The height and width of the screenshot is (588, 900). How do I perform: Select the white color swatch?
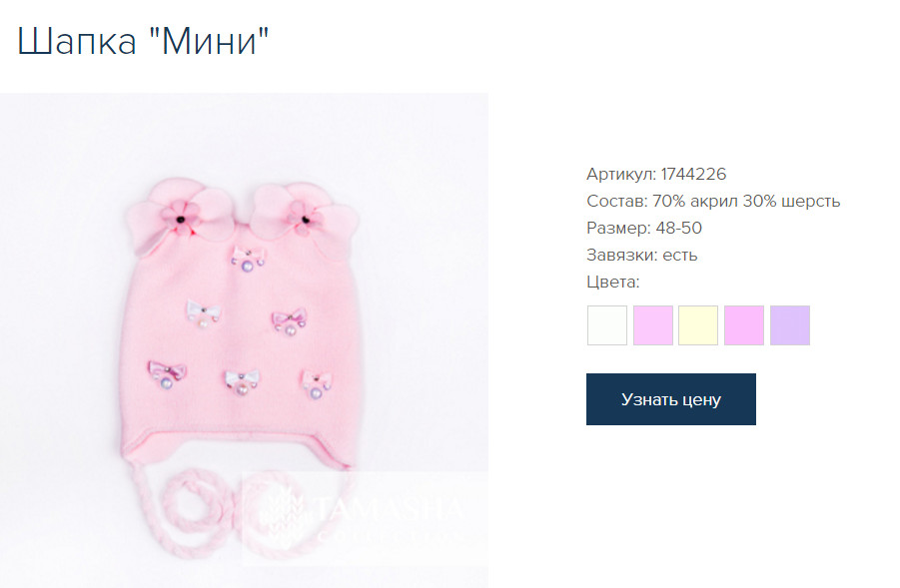tap(606, 325)
